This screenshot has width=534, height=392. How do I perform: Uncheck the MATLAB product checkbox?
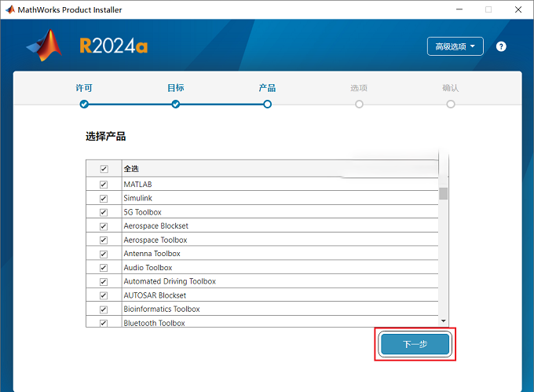coord(104,185)
